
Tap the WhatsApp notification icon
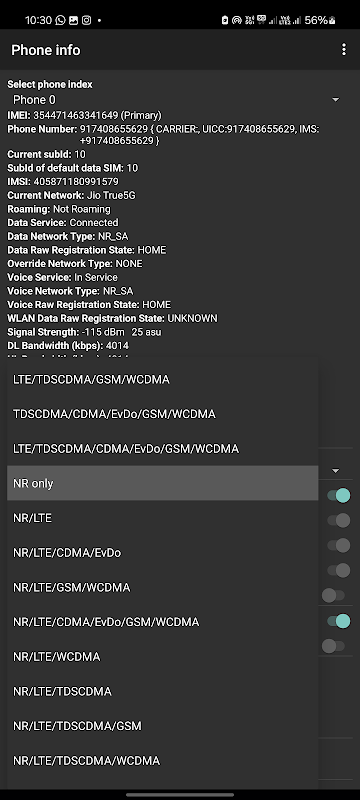61,20
